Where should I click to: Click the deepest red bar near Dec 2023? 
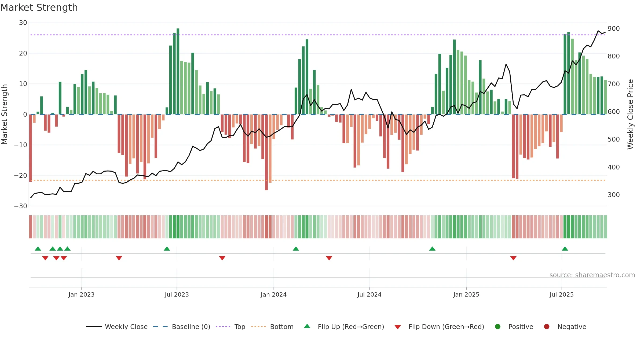coord(266,152)
